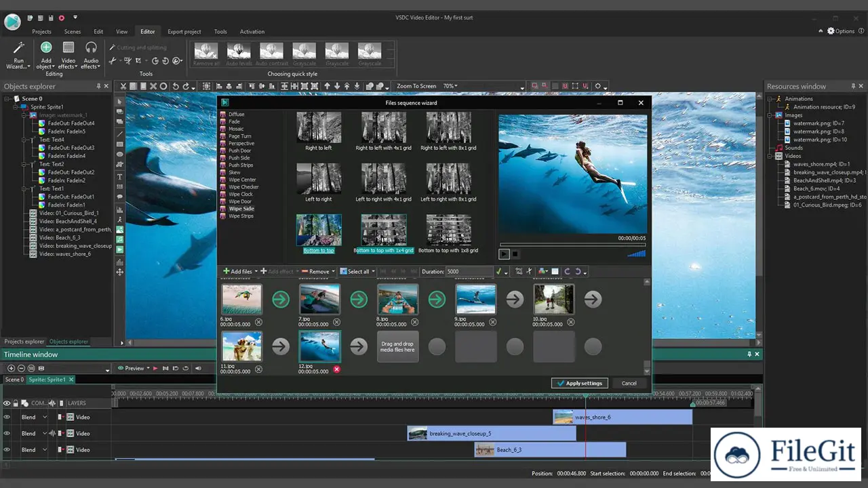Screen dimensions: 868x488
Task: Switch to Projects explorer tab
Action: tap(24, 342)
